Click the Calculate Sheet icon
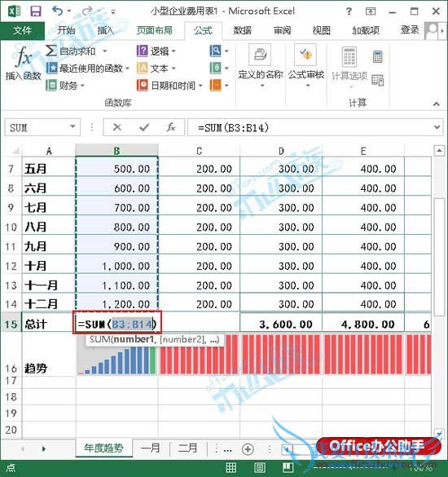 tap(377, 80)
